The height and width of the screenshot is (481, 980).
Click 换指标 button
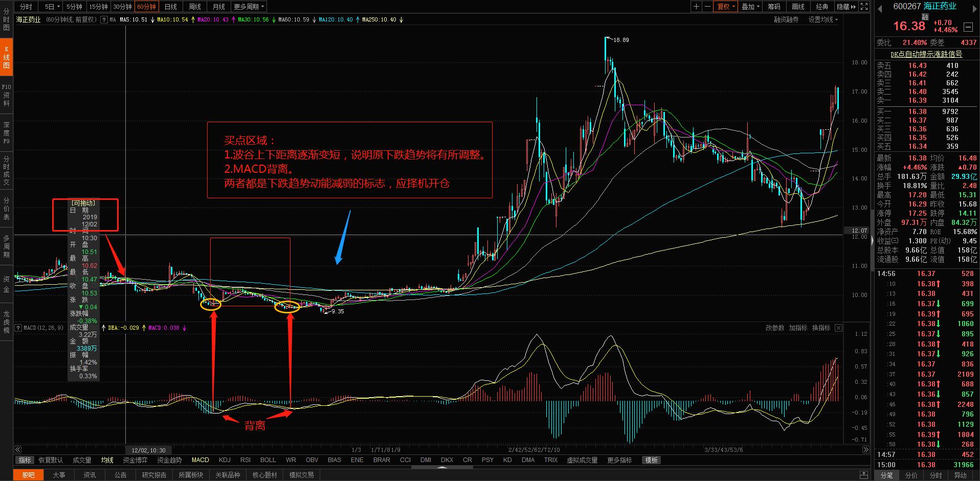pos(821,328)
